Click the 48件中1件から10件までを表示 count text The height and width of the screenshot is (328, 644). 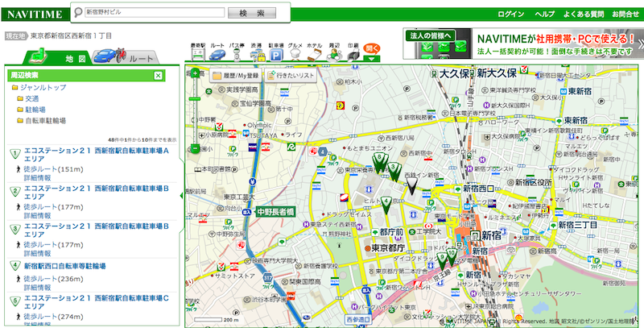tap(142, 140)
